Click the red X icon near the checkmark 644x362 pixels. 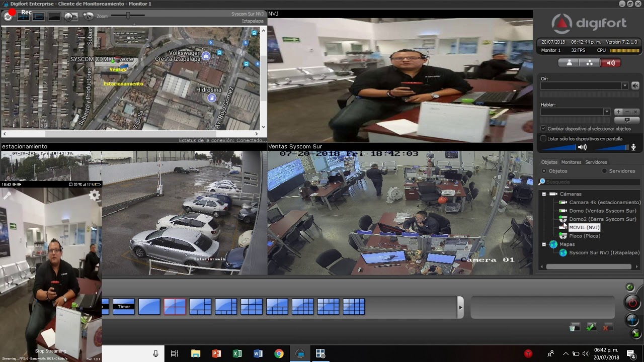click(x=607, y=327)
